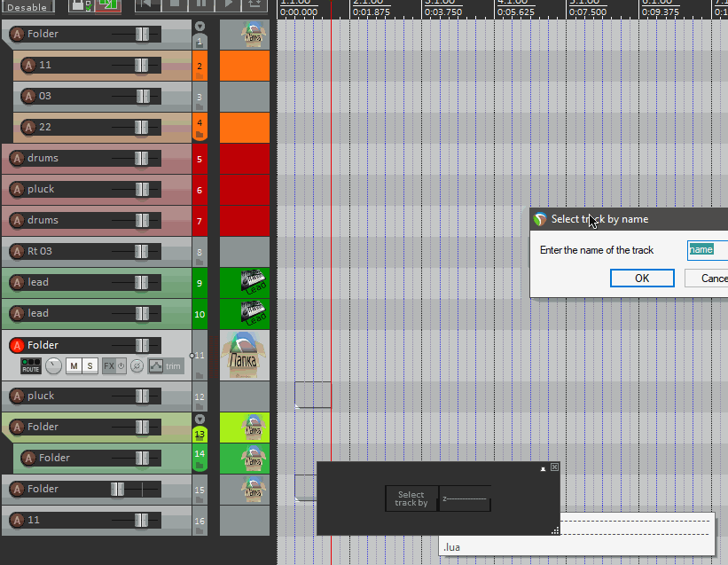Click the Play transport button
Viewport: 728px width, 565px height.
228,5
